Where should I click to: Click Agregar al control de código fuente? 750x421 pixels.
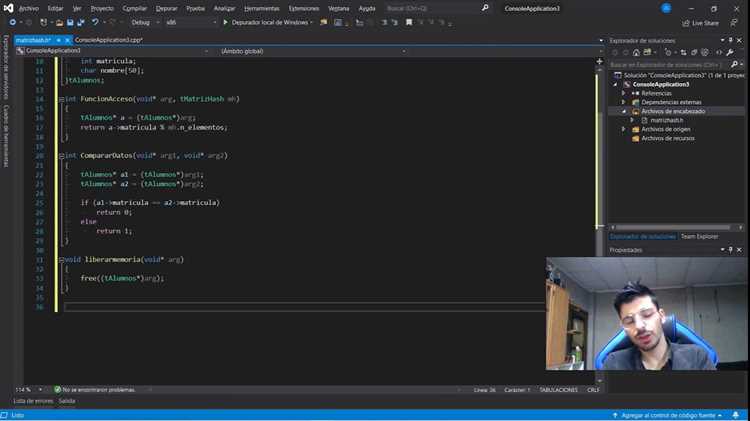click(x=669, y=415)
